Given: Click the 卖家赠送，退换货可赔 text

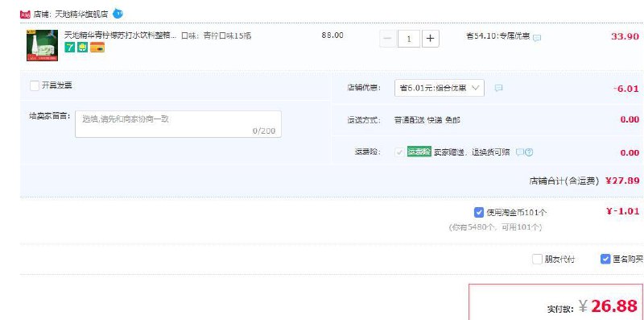Looking at the screenshot, I should click(x=472, y=152).
